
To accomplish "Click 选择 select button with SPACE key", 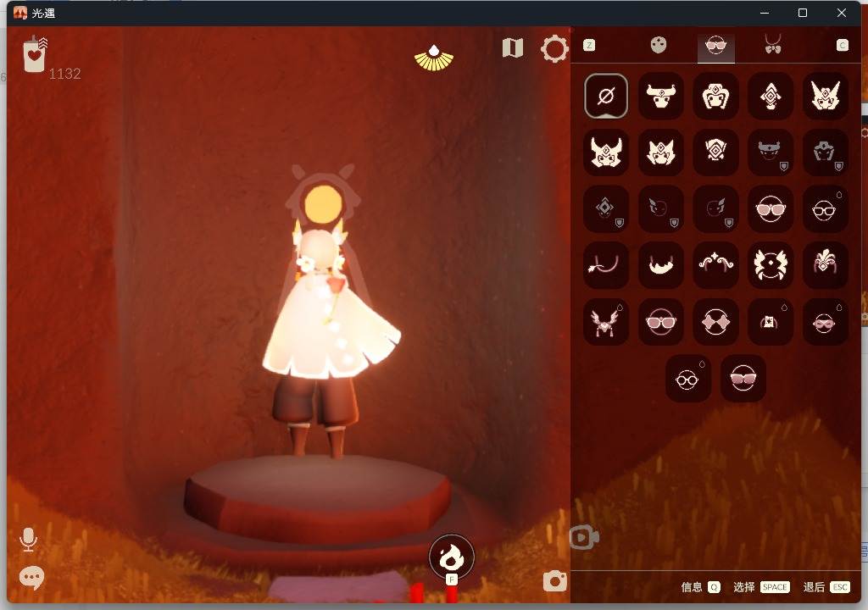I will [761, 587].
